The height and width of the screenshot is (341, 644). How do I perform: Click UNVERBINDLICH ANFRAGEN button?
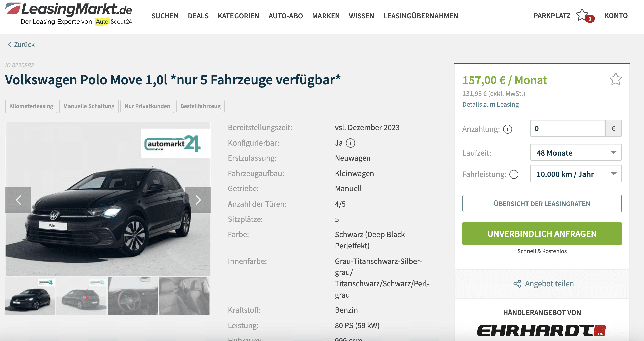click(x=542, y=234)
